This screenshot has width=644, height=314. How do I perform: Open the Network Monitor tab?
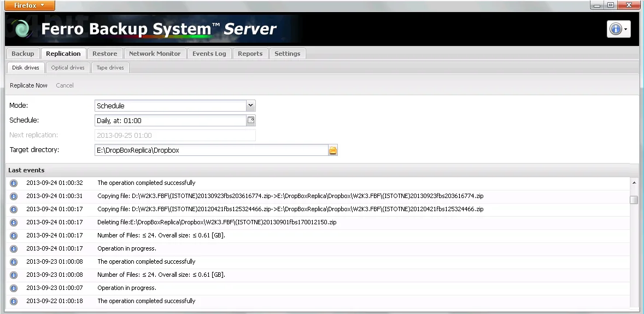pyautogui.click(x=155, y=54)
